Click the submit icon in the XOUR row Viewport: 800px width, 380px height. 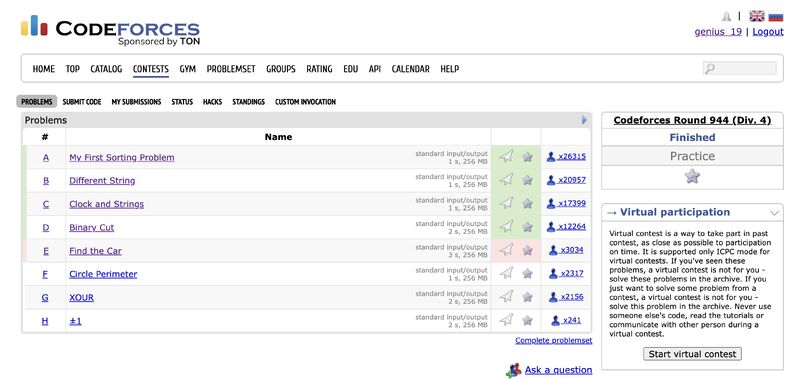[x=506, y=296]
